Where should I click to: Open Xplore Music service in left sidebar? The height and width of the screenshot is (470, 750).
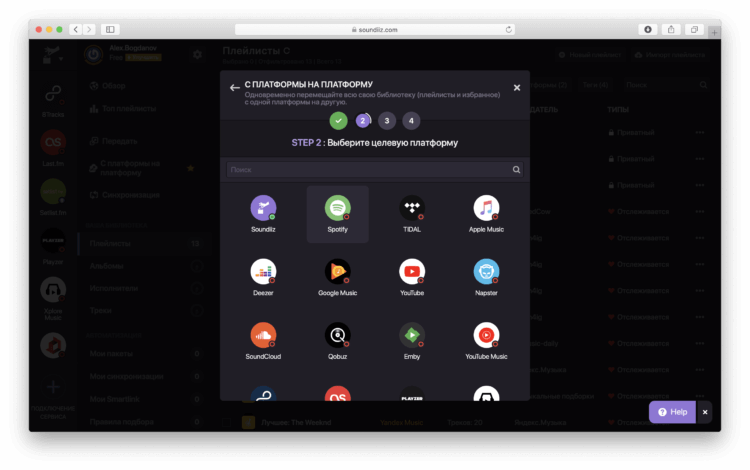(53, 298)
